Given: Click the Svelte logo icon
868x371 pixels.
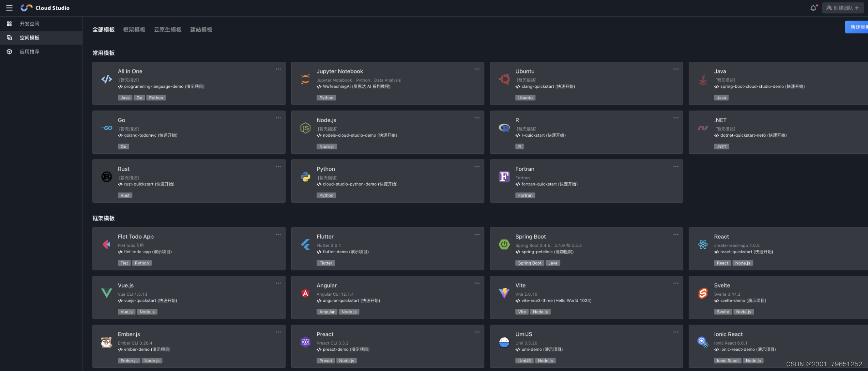Looking at the screenshot, I should pos(703,293).
